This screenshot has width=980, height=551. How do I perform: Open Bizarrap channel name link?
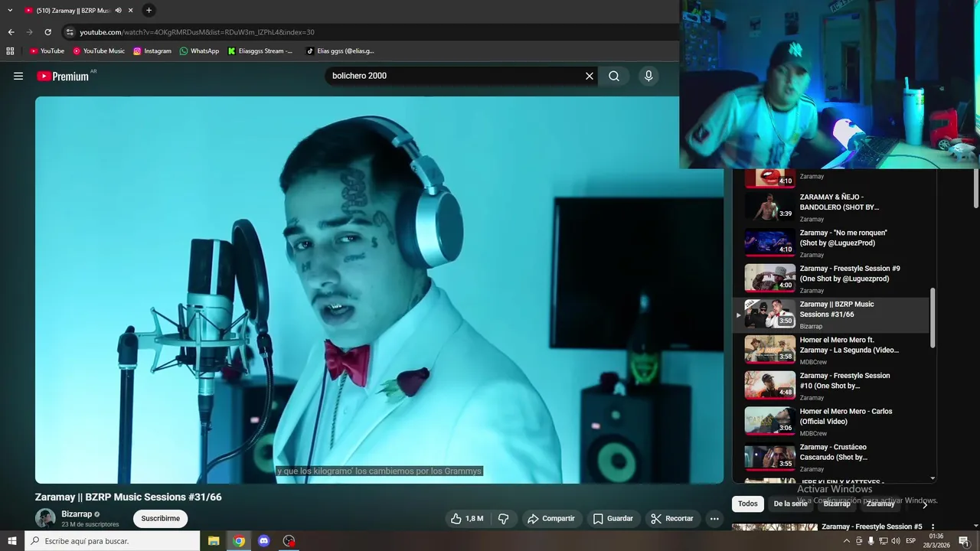pyautogui.click(x=77, y=514)
